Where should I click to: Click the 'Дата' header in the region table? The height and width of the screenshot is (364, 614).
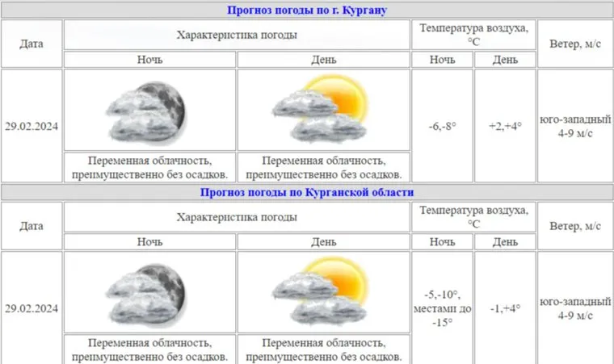click(32, 226)
